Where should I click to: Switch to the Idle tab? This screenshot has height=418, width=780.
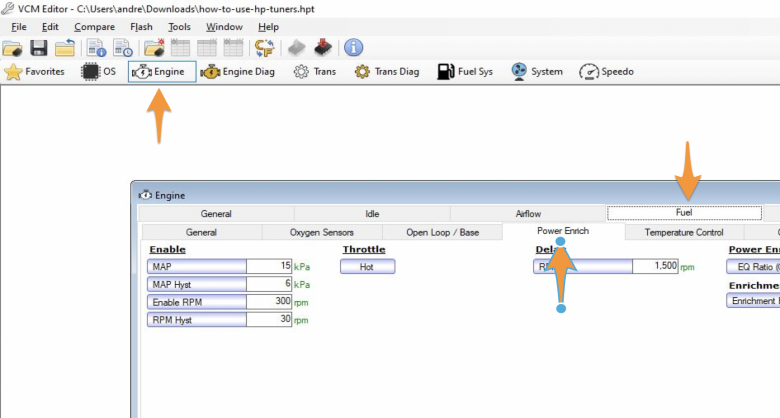[x=372, y=213]
